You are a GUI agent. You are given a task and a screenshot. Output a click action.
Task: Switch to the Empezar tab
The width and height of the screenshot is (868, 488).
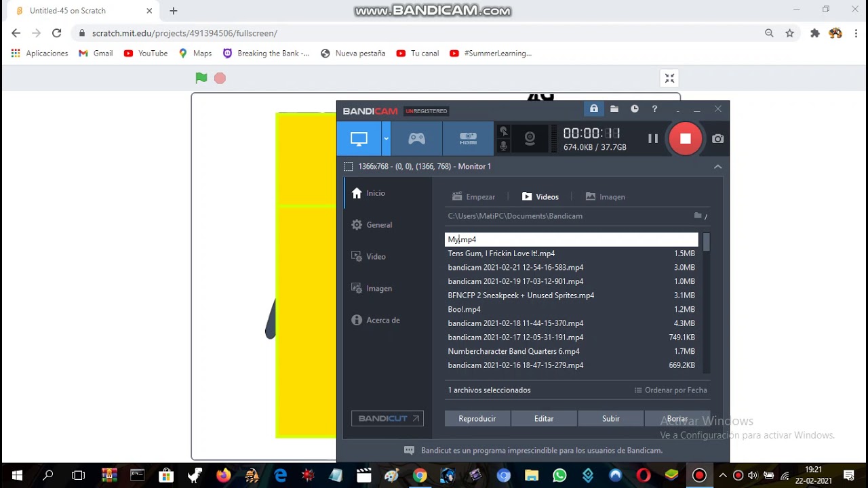pos(473,197)
